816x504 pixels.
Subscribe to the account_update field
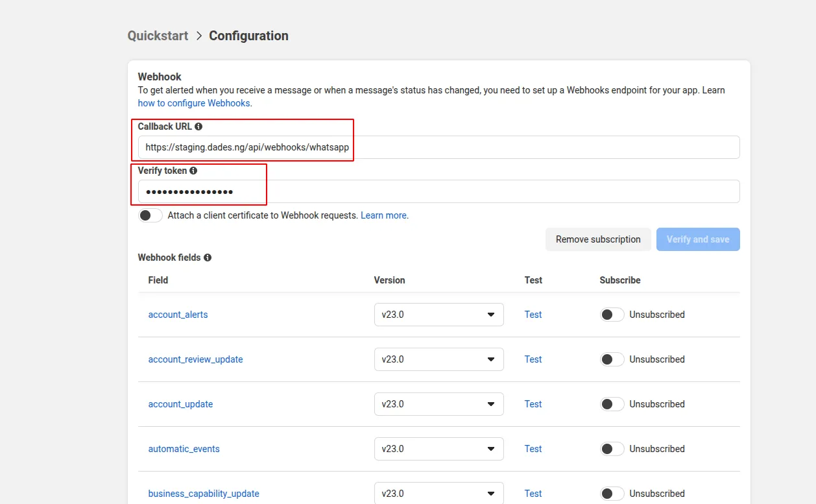[612, 404]
